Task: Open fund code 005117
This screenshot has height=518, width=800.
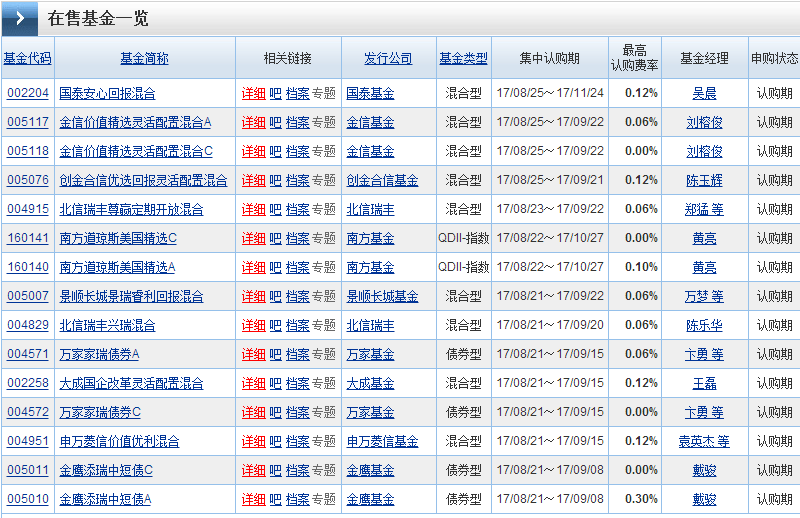Action: point(28,122)
